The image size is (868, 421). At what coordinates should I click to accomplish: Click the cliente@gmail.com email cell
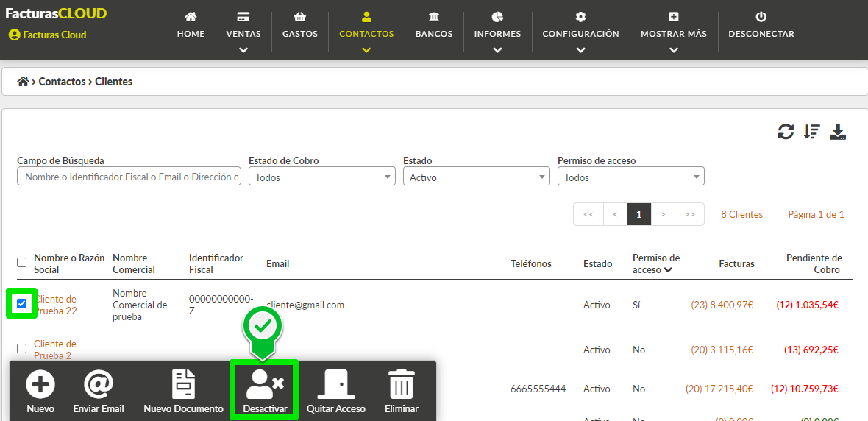click(305, 305)
